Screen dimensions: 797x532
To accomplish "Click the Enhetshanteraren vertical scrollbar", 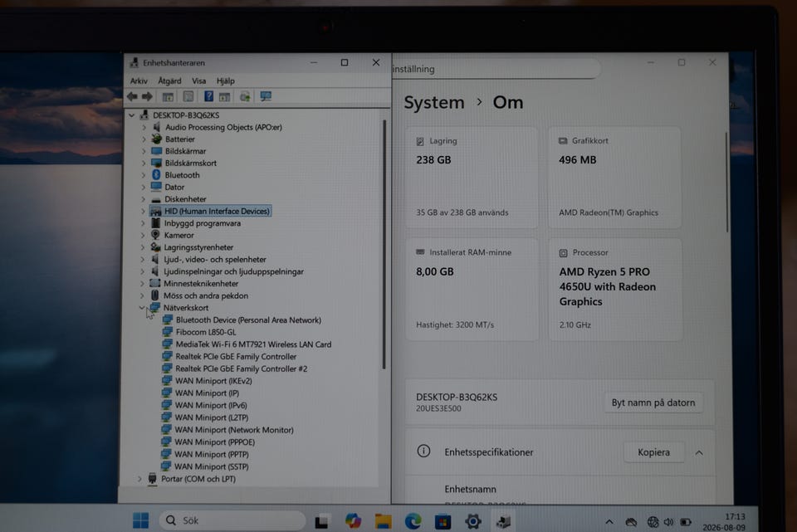I will pyautogui.click(x=384, y=244).
